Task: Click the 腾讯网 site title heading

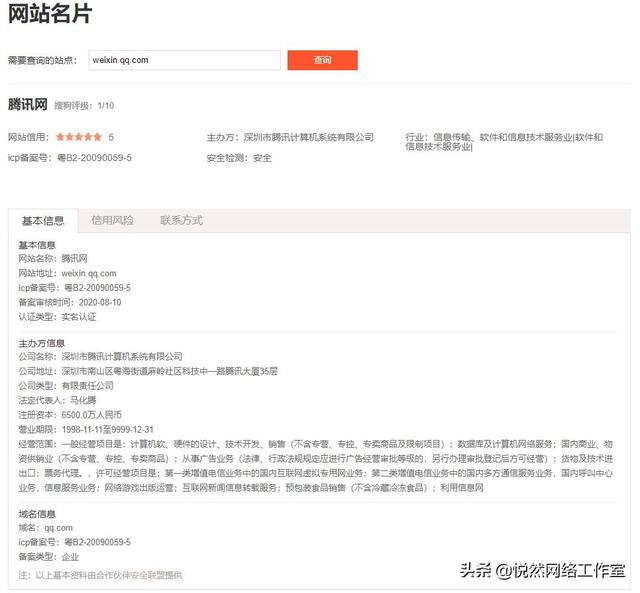Action: point(28,104)
